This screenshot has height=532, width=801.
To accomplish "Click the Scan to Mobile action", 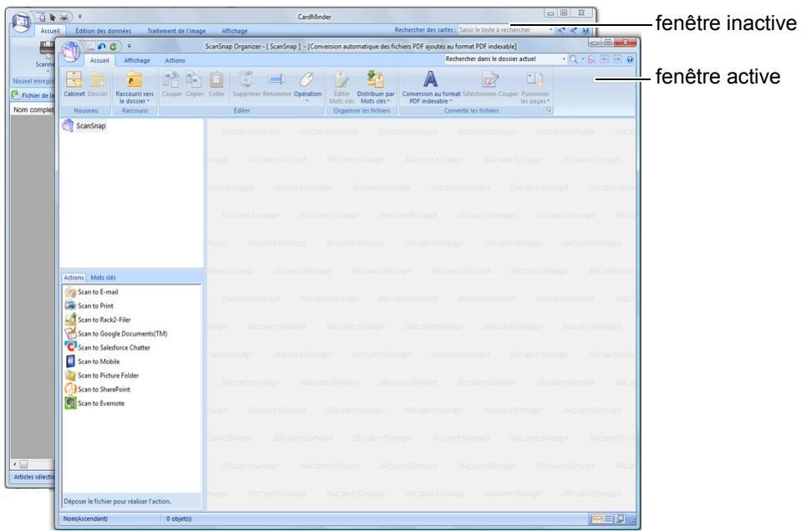I will (x=93, y=362).
